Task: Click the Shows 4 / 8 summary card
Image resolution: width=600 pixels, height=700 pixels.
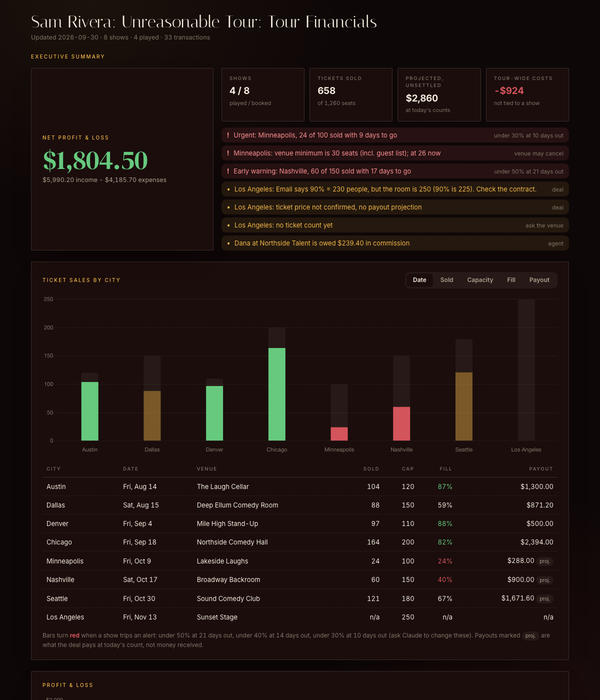Action: (263, 94)
